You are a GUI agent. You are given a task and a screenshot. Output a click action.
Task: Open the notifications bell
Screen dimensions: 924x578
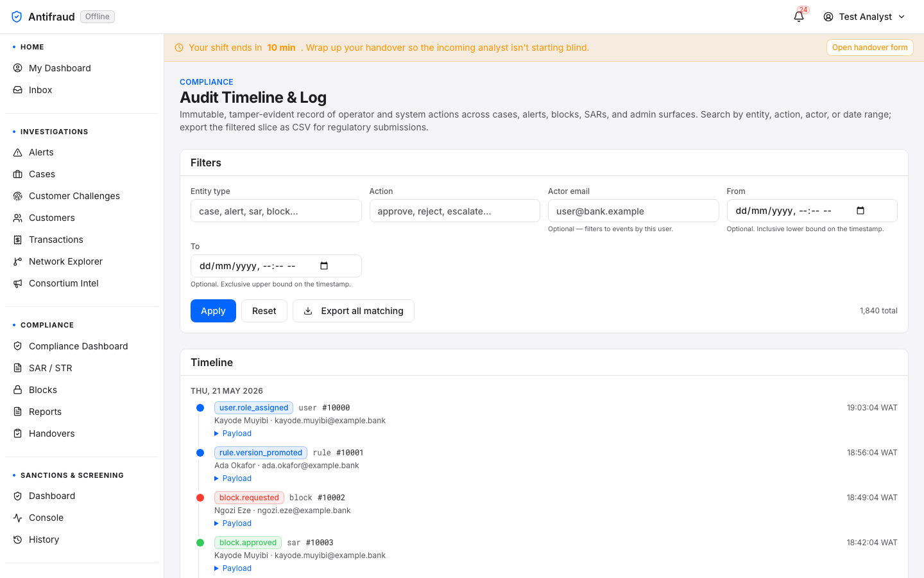pos(799,17)
